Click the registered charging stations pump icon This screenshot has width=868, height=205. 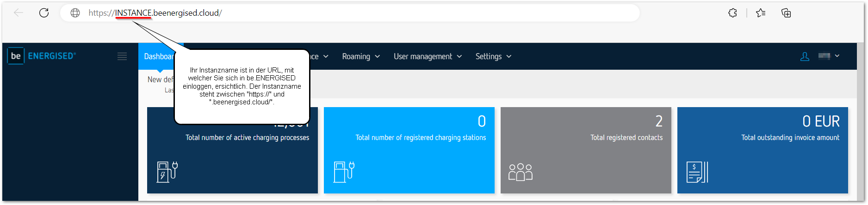pos(344,172)
